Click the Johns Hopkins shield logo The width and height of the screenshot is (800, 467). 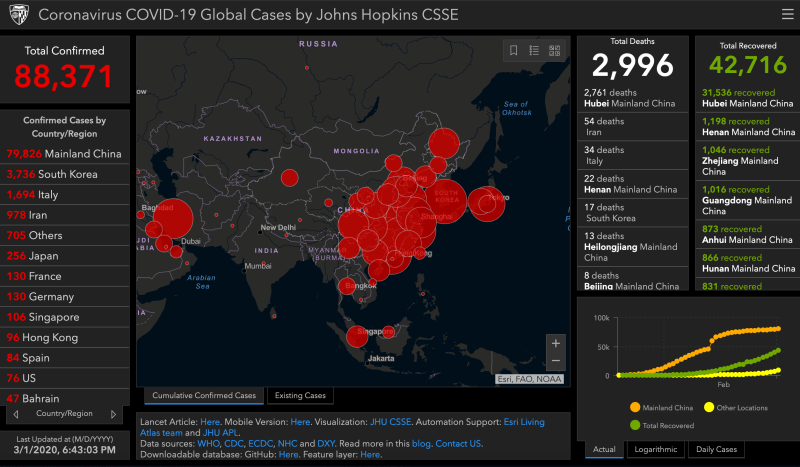19,15
